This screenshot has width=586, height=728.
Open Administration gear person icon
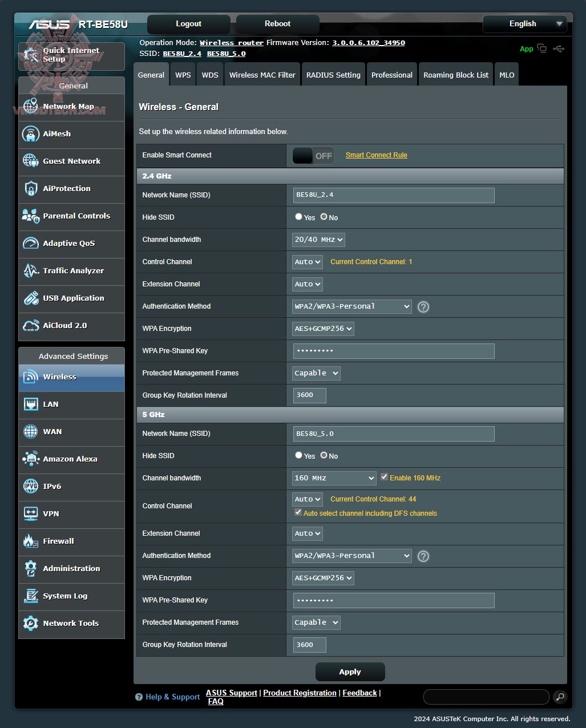click(x=31, y=569)
